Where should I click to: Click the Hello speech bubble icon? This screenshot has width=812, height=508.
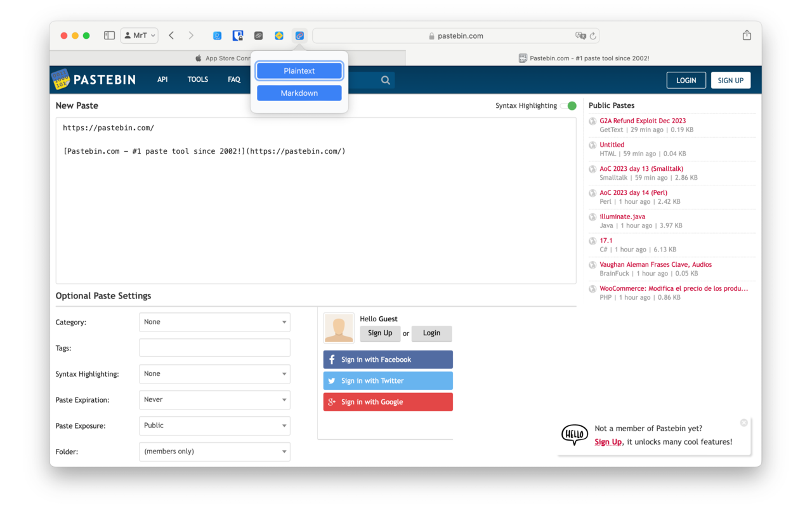coord(575,434)
